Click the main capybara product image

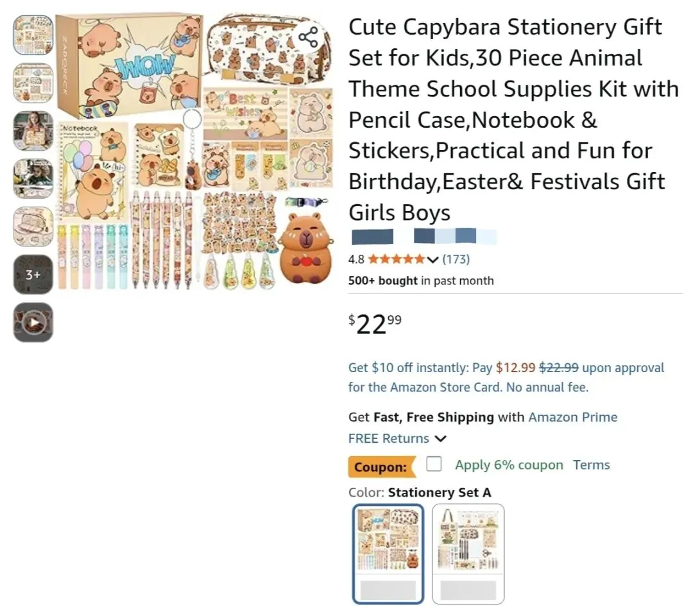click(x=195, y=152)
